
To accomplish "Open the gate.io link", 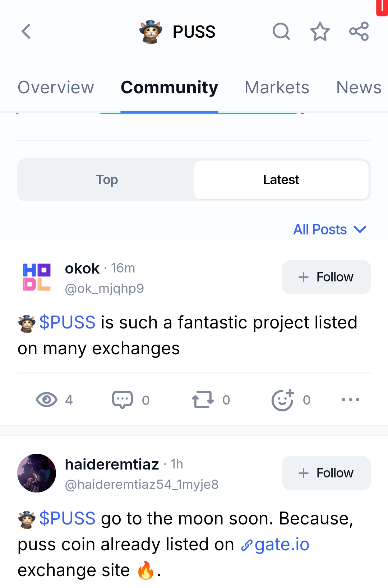I will [281, 545].
